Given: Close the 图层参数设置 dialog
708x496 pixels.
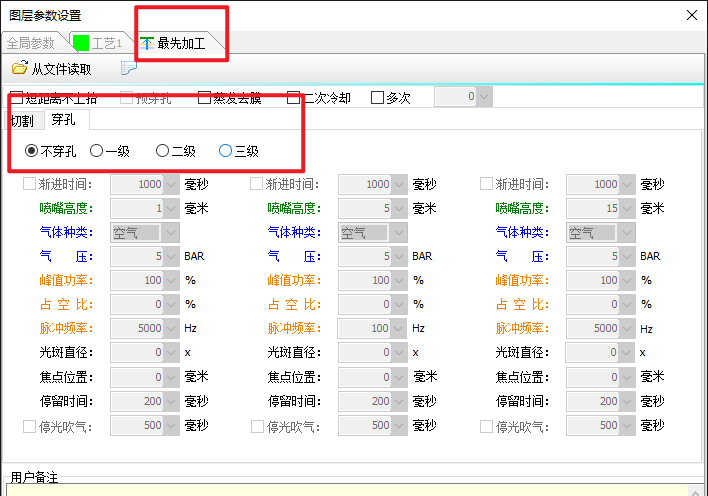Looking at the screenshot, I should tap(691, 15).
